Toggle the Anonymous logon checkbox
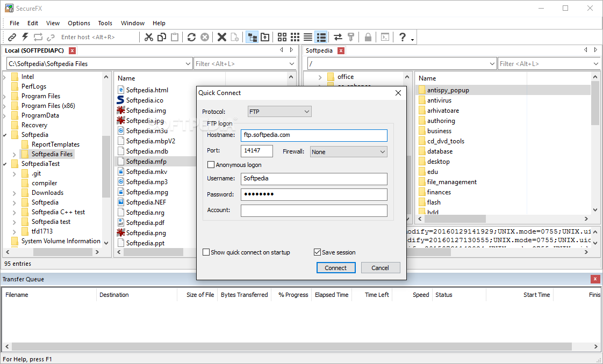The width and height of the screenshot is (603, 364). coord(211,165)
